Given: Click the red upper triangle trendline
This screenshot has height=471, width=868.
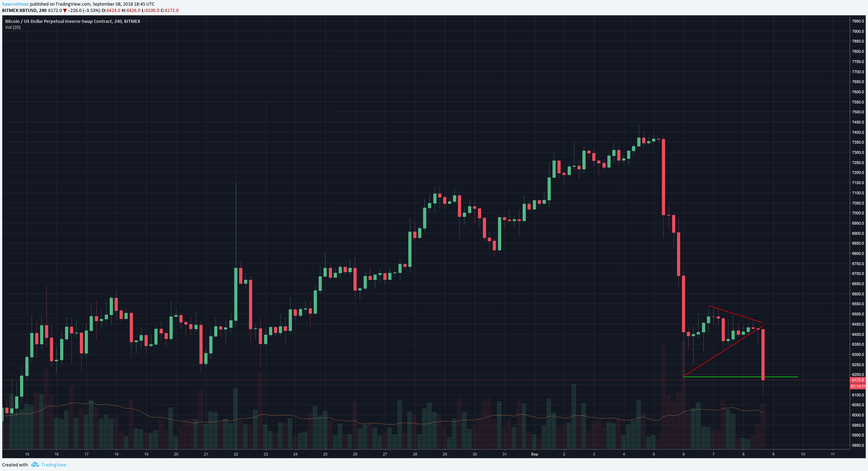Looking at the screenshot, I should click(736, 314).
